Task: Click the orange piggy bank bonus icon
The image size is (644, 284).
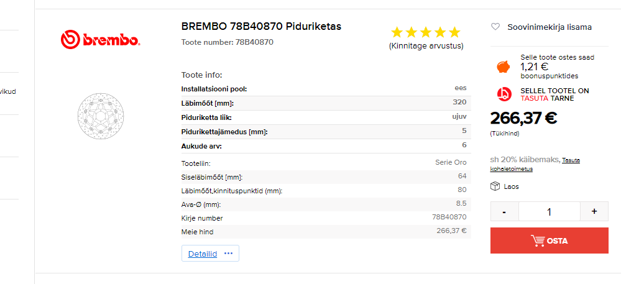Action: [503, 66]
